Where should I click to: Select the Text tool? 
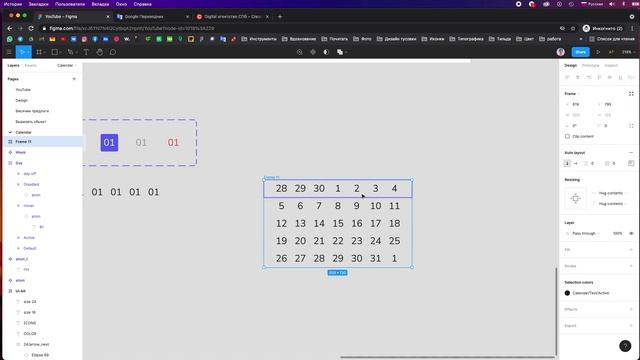coord(86,52)
